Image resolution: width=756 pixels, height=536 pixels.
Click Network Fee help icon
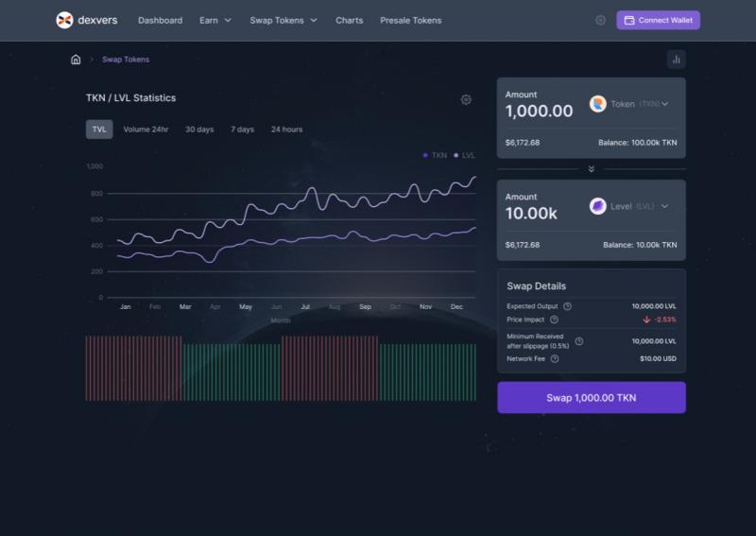[x=555, y=358]
